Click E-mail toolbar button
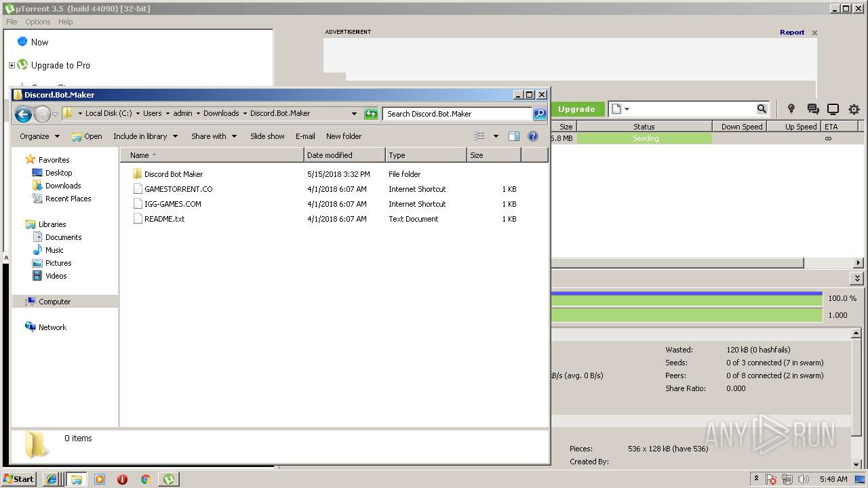Viewport: 868px width, 488px height. coord(305,136)
